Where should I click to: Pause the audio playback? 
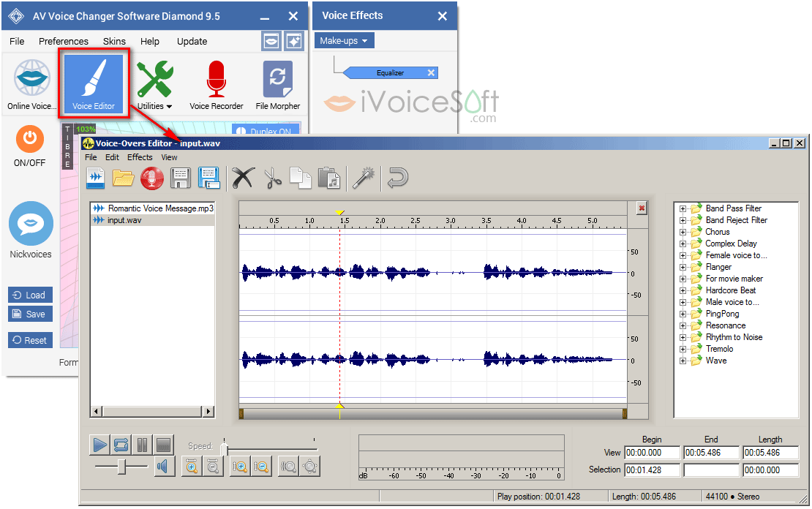pos(142,445)
